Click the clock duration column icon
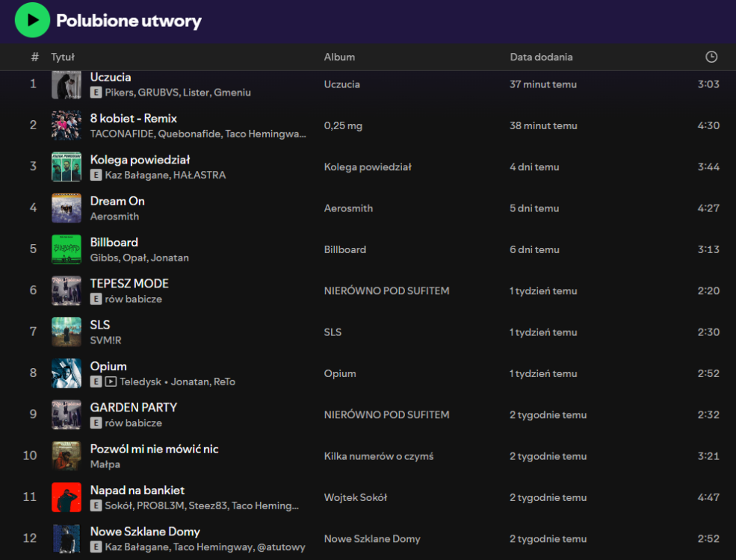 pos(711,57)
